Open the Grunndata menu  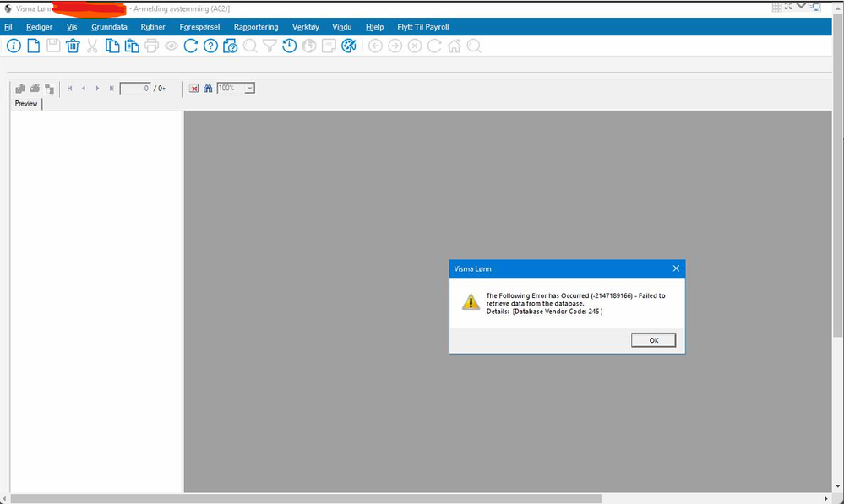click(x=109, y=27)
